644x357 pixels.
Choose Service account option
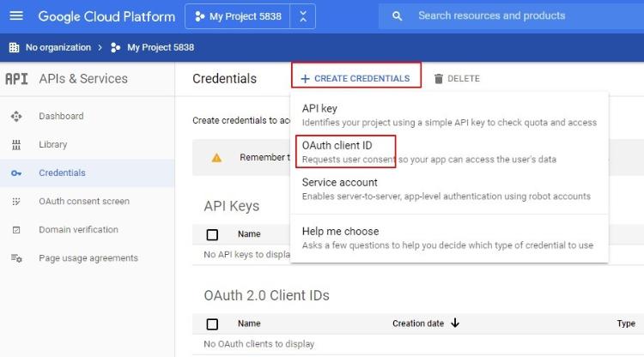coord(449,189)
